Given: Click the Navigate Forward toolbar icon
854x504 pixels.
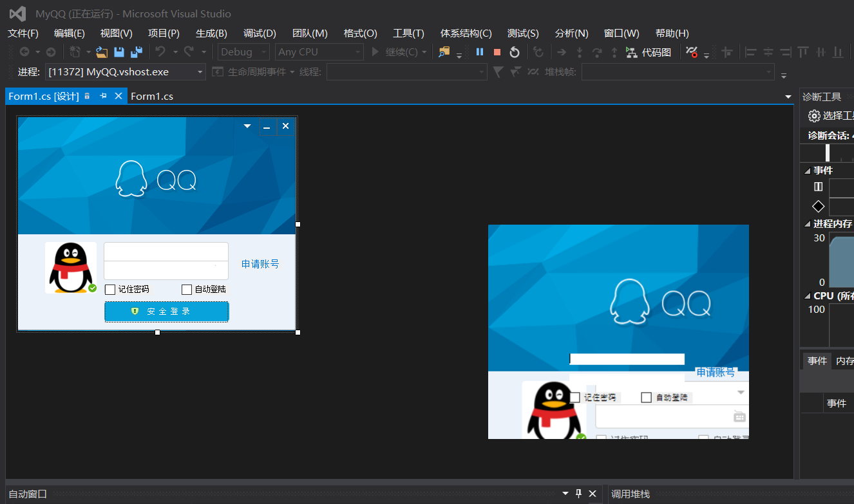Looking at the screenshot, I should (x=50, y=52).
